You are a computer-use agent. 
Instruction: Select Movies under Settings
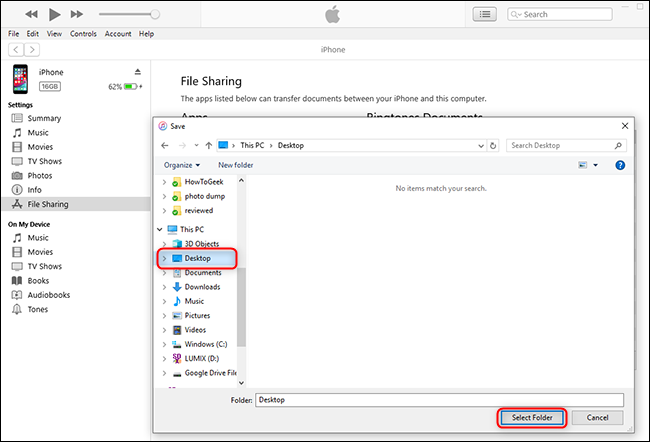click(40, 147)
